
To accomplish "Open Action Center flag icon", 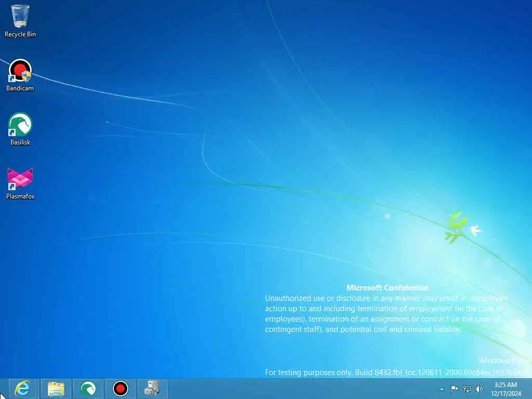I will point(454,389).
